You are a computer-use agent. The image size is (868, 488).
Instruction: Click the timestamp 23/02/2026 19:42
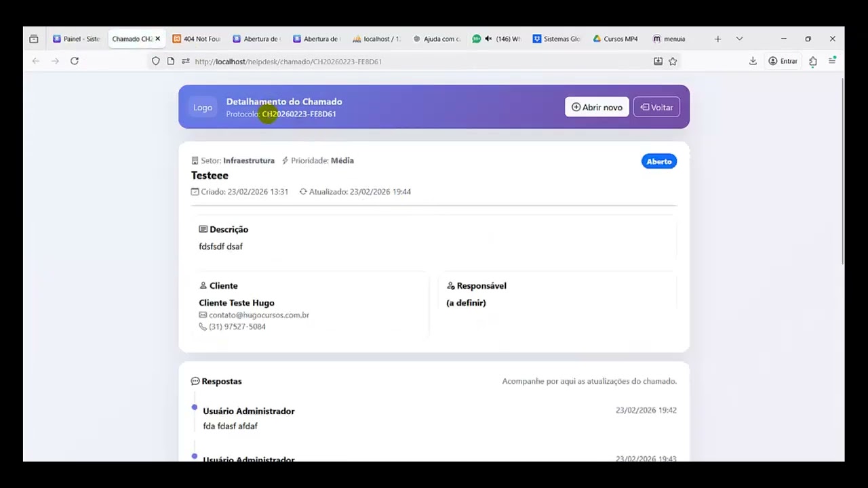(x=646, y=410)
